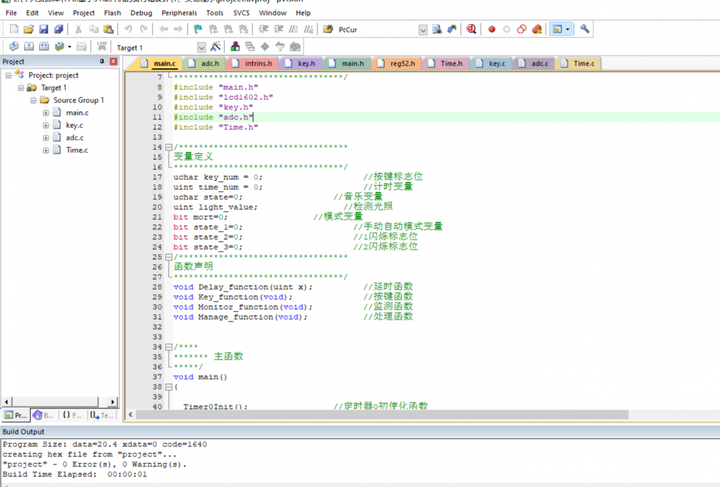The height and width of the screenshot is (487, 720).
Task: Close the Project panel
Action: tap(113, 61)
